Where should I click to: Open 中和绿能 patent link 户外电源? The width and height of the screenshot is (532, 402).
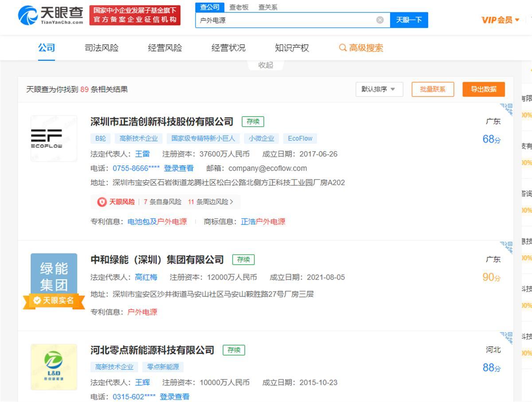pyautogui.click(x=142, y=312)
